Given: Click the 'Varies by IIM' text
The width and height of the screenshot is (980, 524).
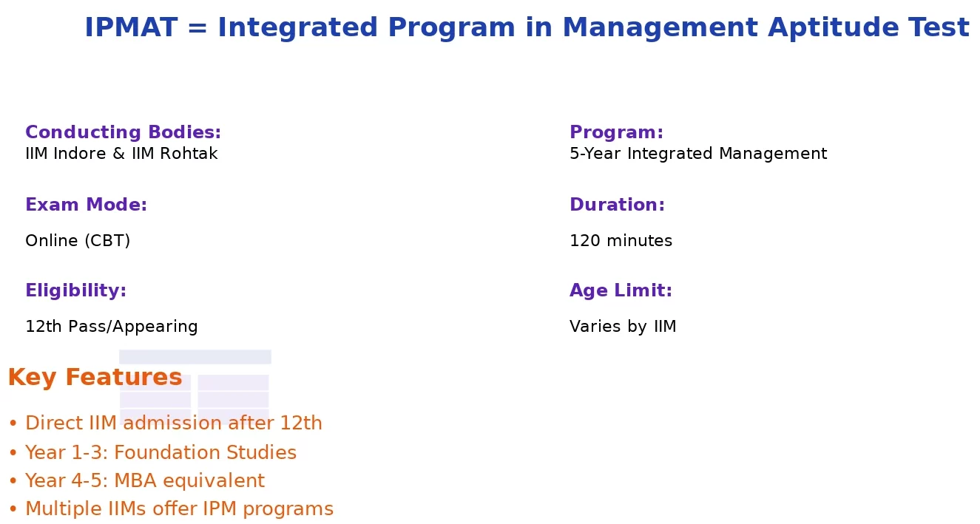Looking at the screenshot, I should [623, 327].
